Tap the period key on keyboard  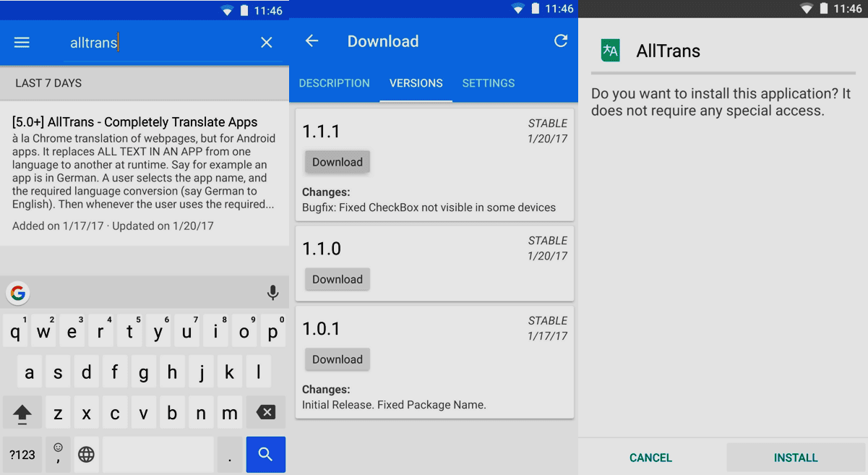(230, 455)
